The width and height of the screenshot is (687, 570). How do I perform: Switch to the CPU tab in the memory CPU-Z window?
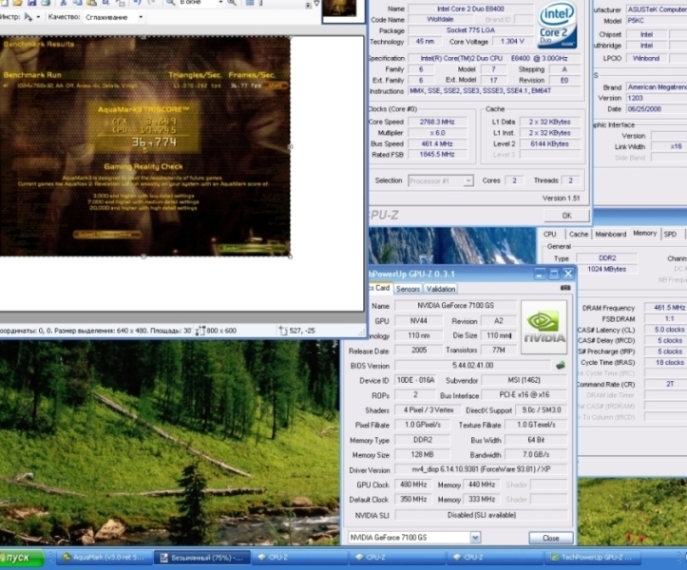[x=550, y=234]
